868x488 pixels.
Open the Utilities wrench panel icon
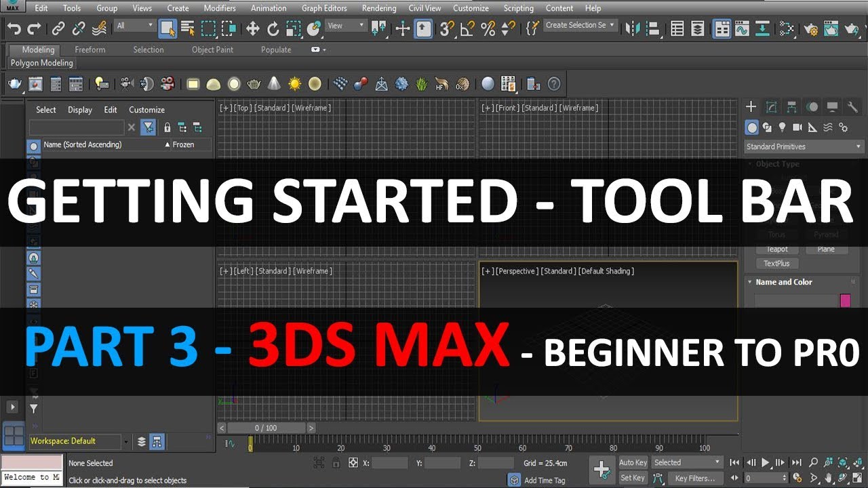(852, 107)
